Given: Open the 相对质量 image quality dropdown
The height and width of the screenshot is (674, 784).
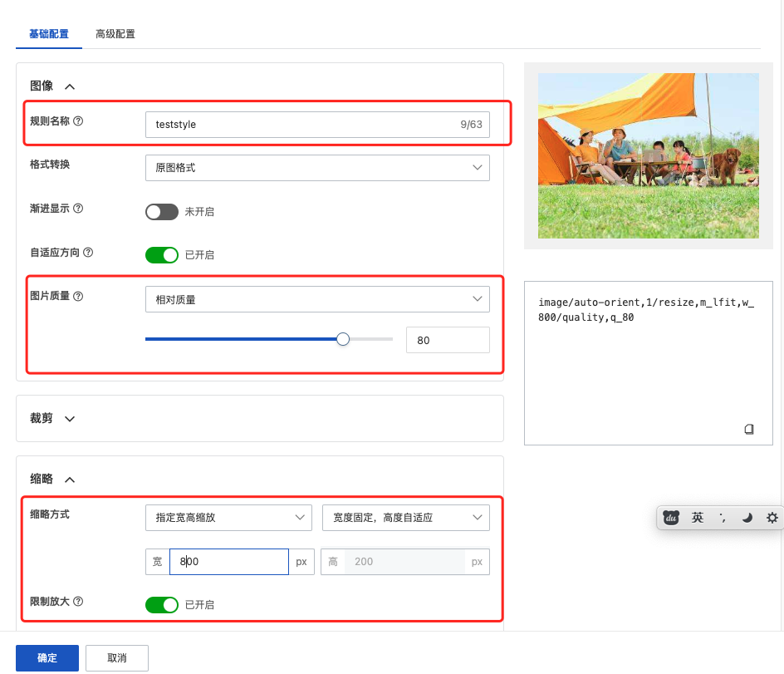Looking at the screenshot, I should tap(316, 299).
